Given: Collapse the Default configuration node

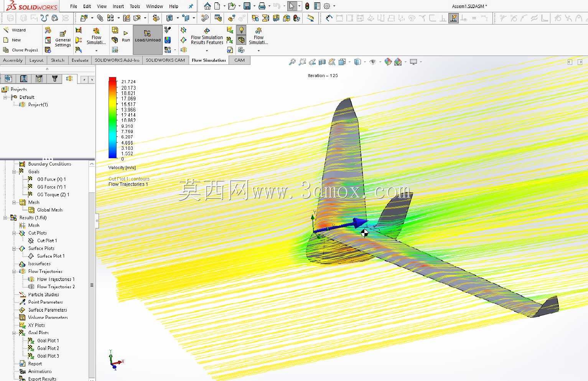Looking at the screenshot, I should pos(5,97).
